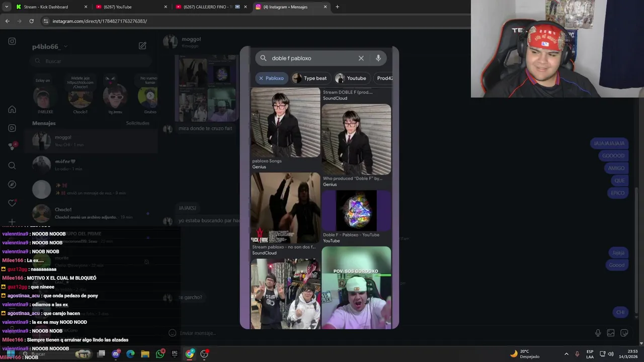Record a voice clip with composer microphone

598,333
